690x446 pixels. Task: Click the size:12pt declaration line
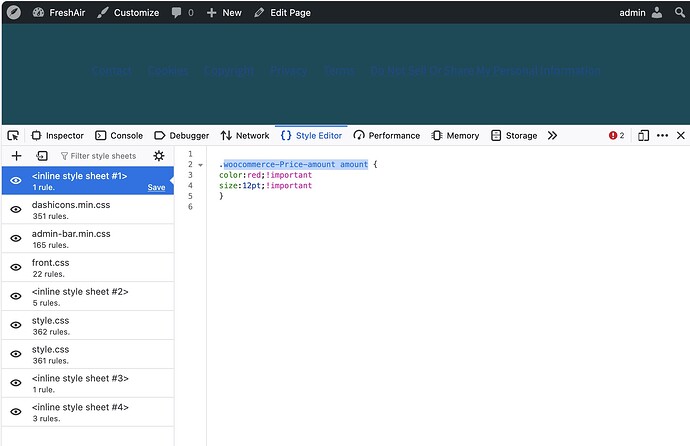click(265, 186)
